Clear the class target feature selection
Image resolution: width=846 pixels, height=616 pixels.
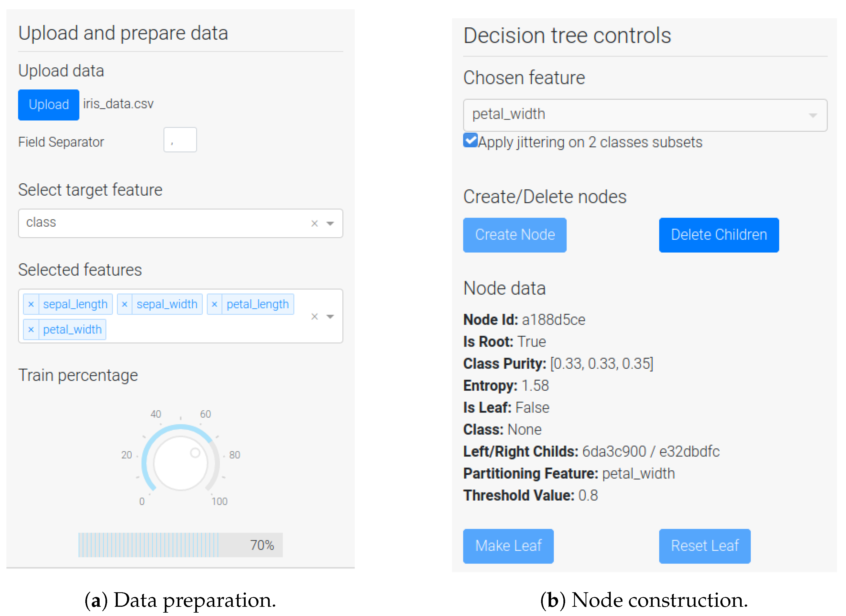coord(314,223)
